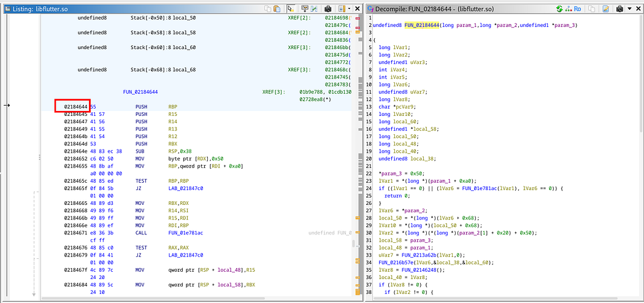This screenshot has width=644, height=303.
Task: Click the Listing format editor icon
Action: pos(342,8)
